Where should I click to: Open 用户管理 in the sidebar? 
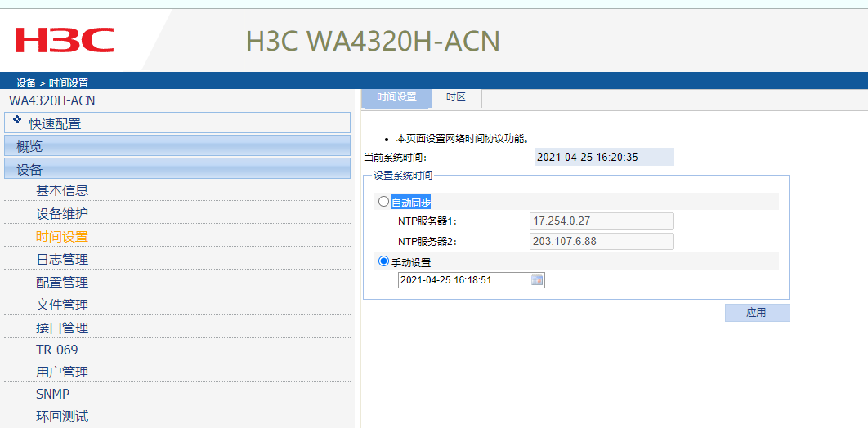click(62, 372)
